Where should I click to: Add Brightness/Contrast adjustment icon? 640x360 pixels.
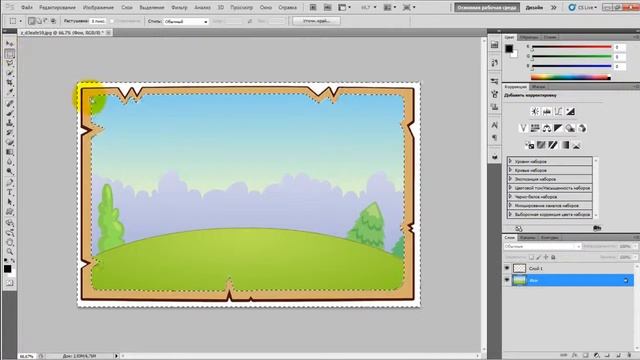pos(535,111)
